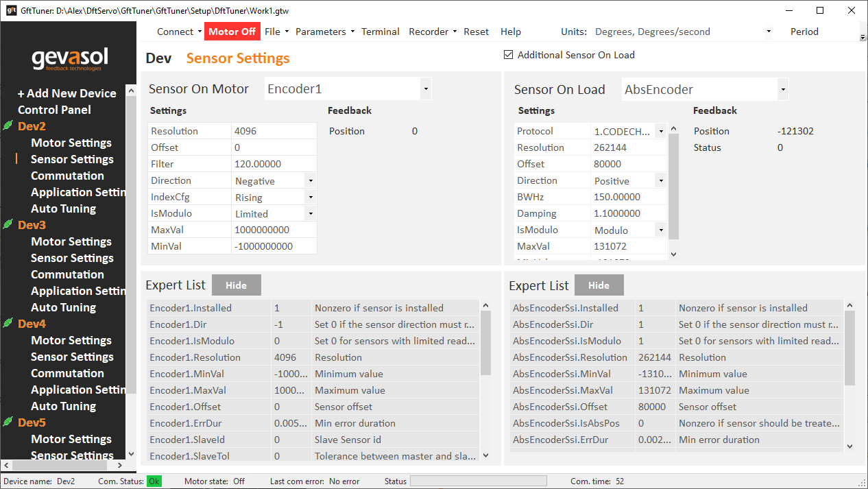Click the gevasol logo in sidebar

(x=69, y=59)
